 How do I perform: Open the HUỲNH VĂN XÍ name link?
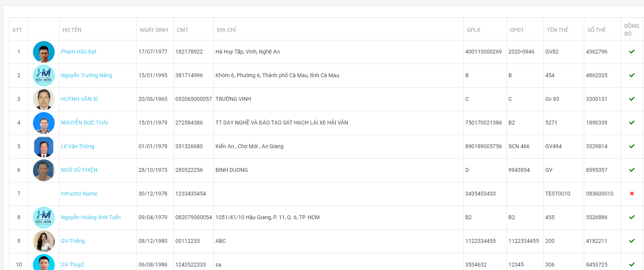coord(79,99)
